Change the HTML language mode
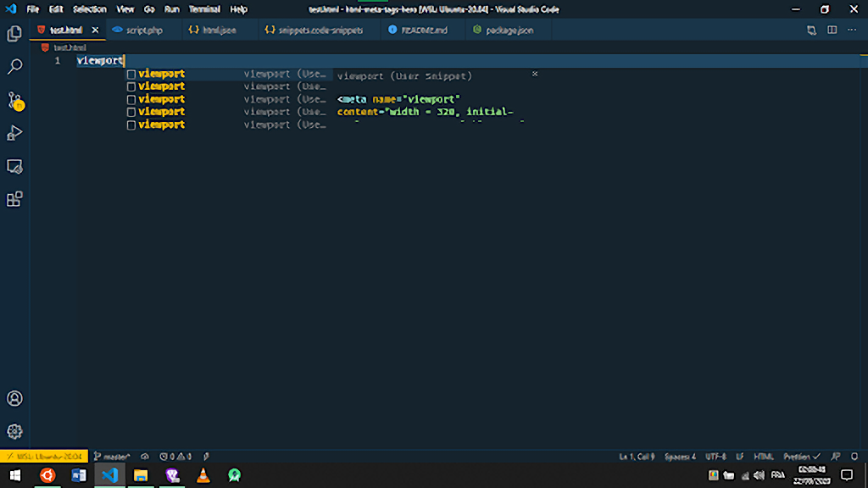 coord(764,457)
